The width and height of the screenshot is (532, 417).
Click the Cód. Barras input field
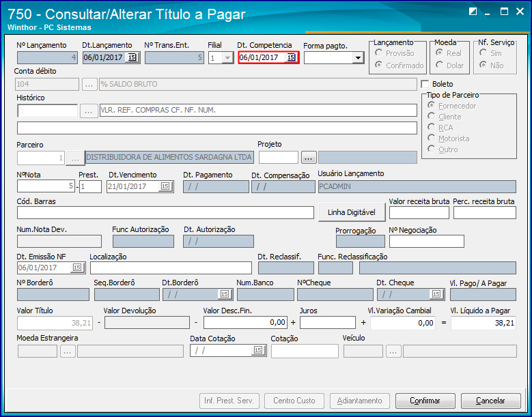pos(165,212)
